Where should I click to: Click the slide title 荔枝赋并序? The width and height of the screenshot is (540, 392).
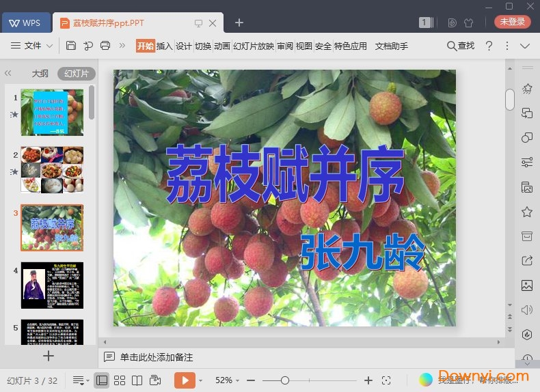coord(285,173)
